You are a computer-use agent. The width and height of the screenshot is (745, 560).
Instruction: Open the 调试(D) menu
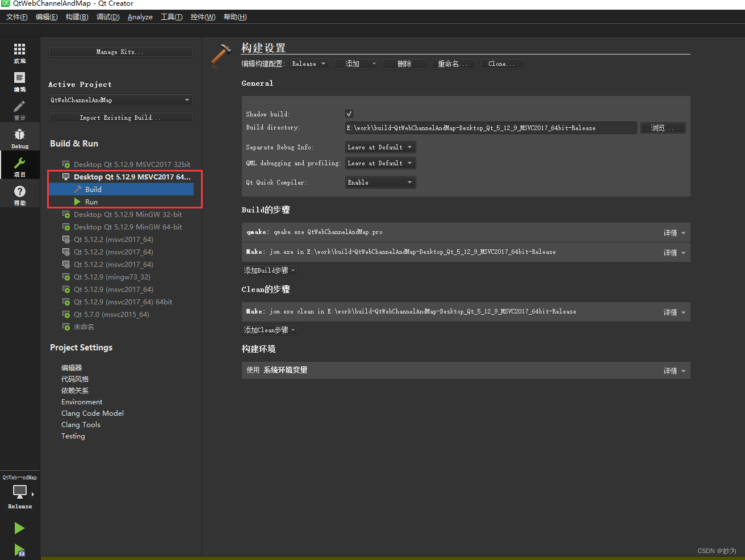(x=108, y=17)
